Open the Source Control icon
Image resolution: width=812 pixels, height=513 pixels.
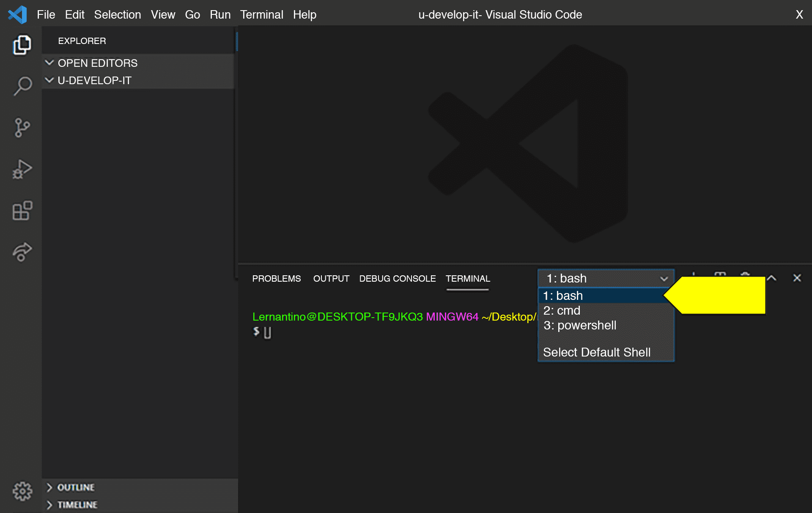pos(22,127)
